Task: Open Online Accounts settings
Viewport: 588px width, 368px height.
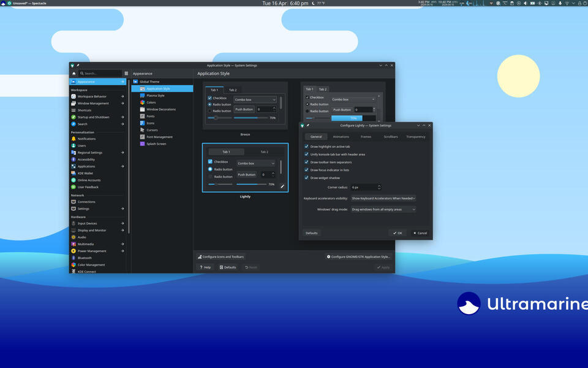Action: 97,180
